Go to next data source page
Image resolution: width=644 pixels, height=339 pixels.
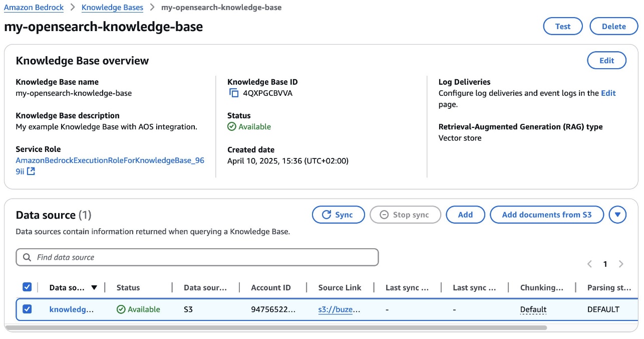[x=621, y=264]
